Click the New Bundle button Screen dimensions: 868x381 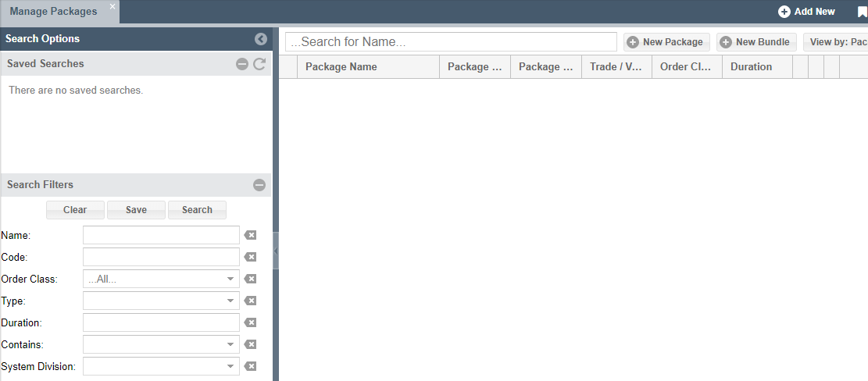pos(756,42)
